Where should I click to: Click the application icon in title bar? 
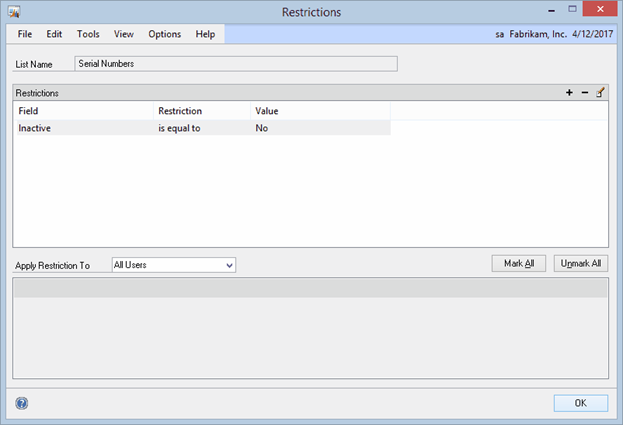14,12
